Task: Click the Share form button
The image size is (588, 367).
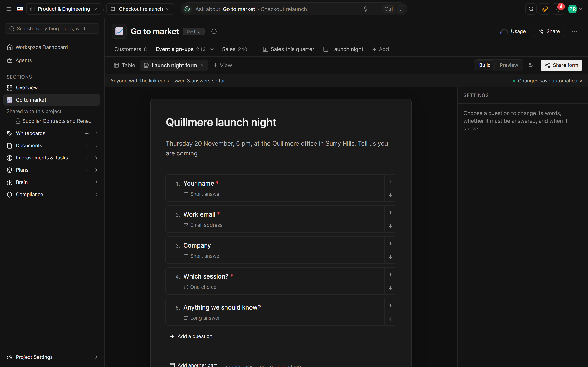Action: [x=561, y=65]
